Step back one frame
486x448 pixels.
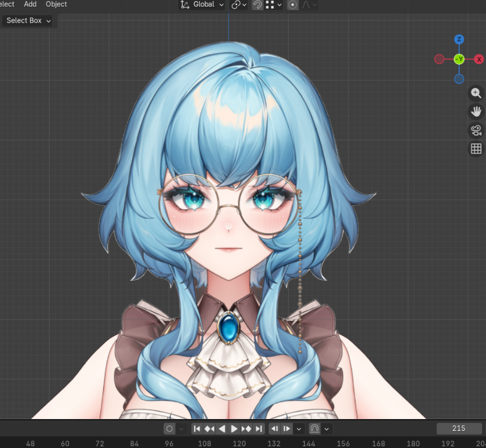(274, 429)
